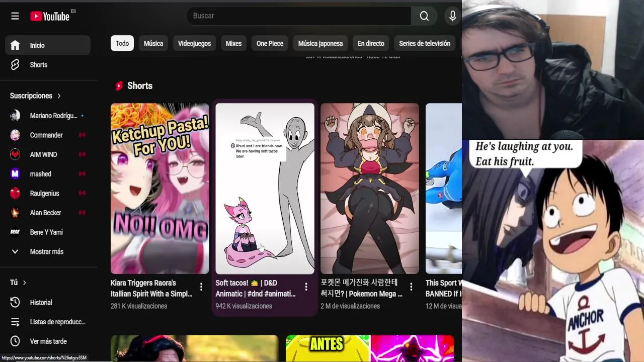The height and width of the screenshot is (362, 644).
Task: Open options for Soft tacos short
Action: [306, 287]
